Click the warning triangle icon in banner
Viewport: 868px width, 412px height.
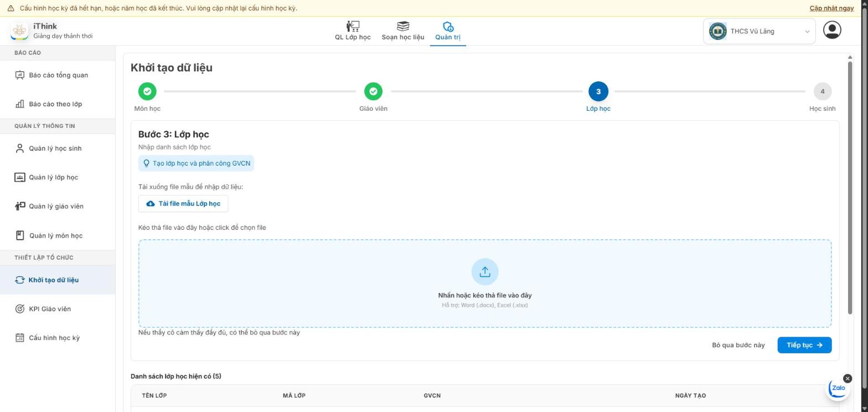tap(11, 8)
